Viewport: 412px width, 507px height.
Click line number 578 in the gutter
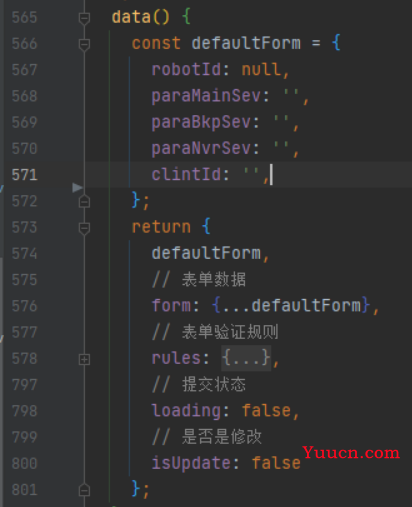24,359
